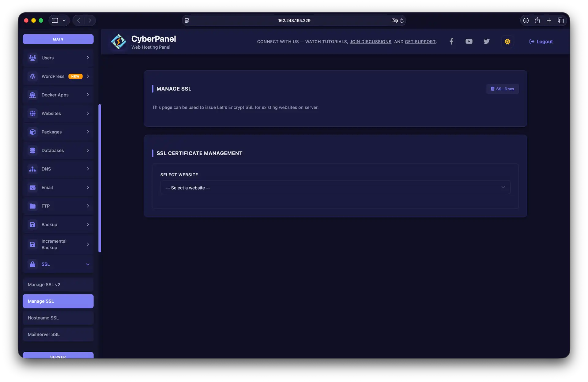Open the JOIN DISCUSSIONS link
This screenshot has width=588, height=382.
coord(371,42)
